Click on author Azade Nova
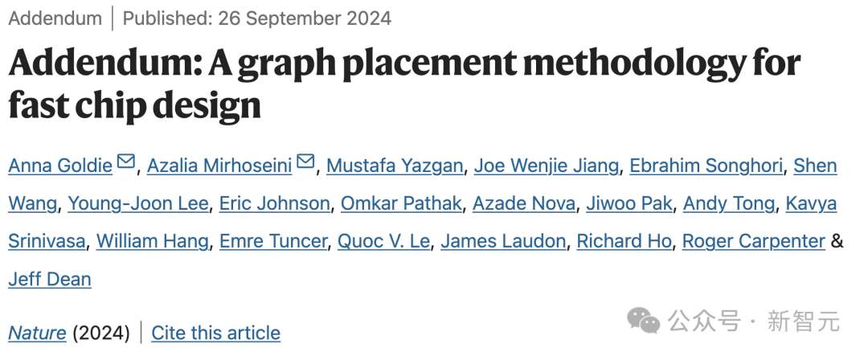The width and height of the screenshot is (868, 356). 524,203
